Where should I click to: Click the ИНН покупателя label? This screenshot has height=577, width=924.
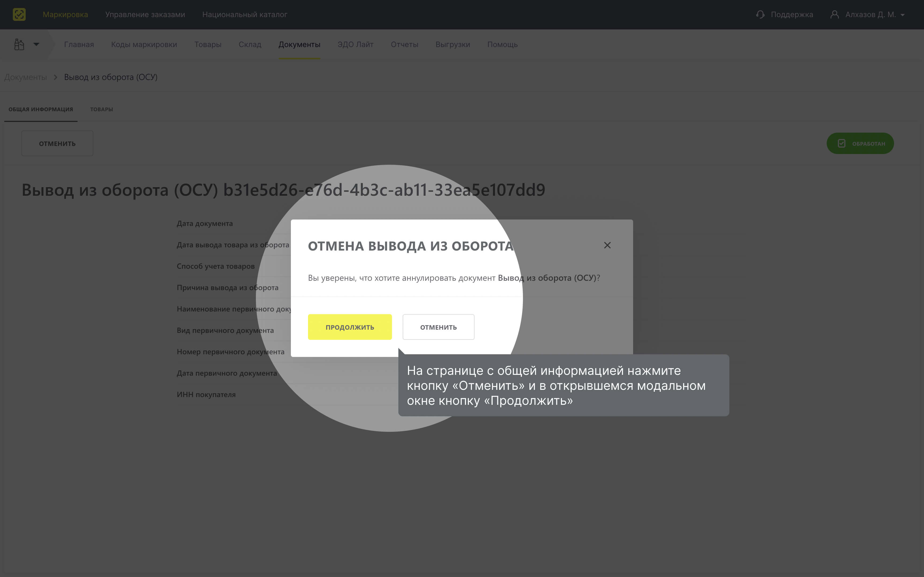coord(206,394)
